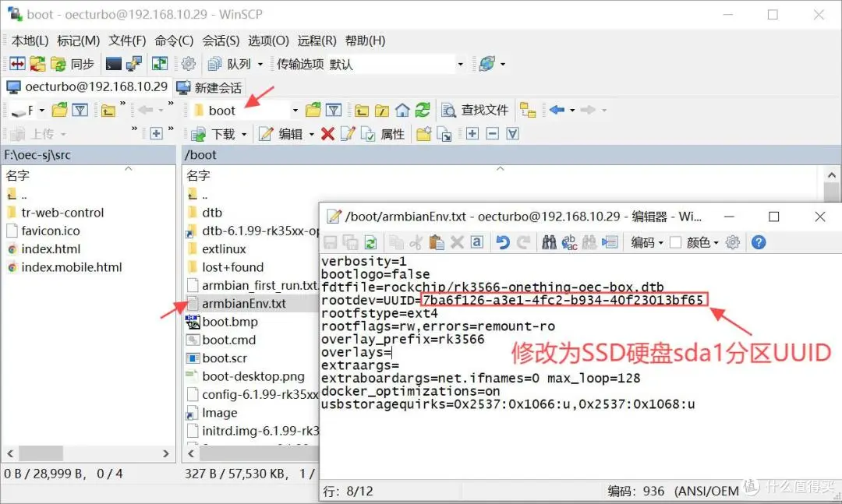Open the 会话(S) menu

coord(221,41)
